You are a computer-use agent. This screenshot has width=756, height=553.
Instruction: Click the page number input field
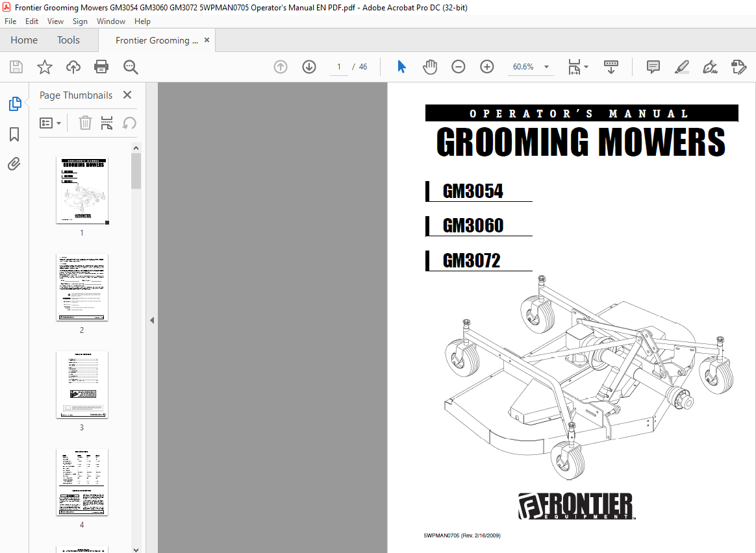coord(338,67)
